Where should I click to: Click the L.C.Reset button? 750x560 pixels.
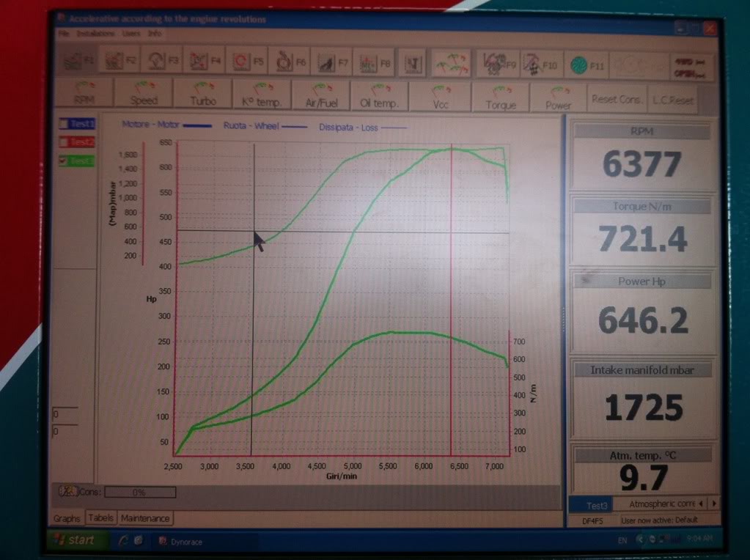[x=672, y=100]
